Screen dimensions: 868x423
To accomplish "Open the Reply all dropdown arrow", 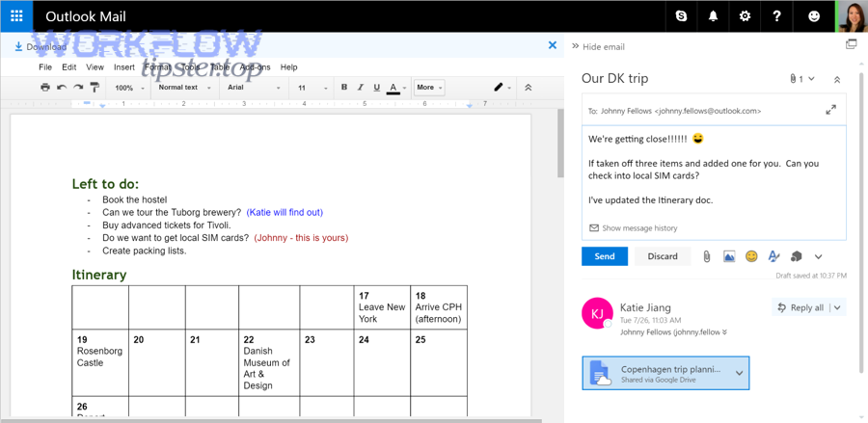I will (x=837, y=307).
